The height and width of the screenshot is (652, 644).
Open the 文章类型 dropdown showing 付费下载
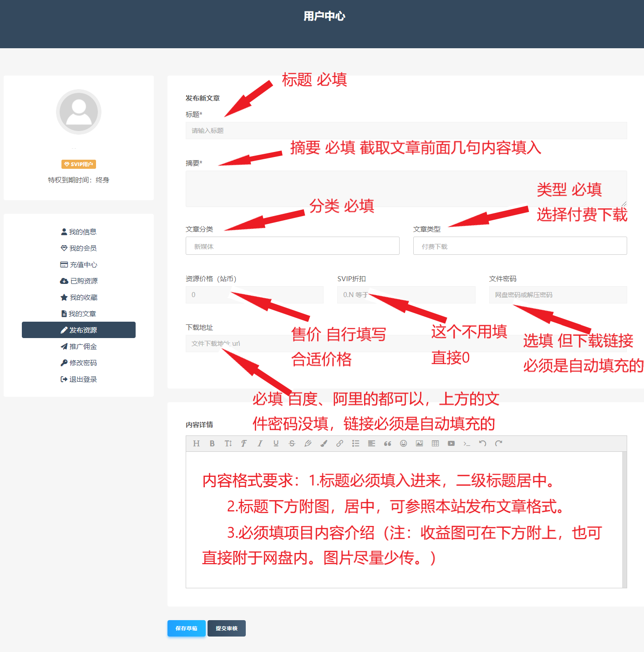click(520, 246)
